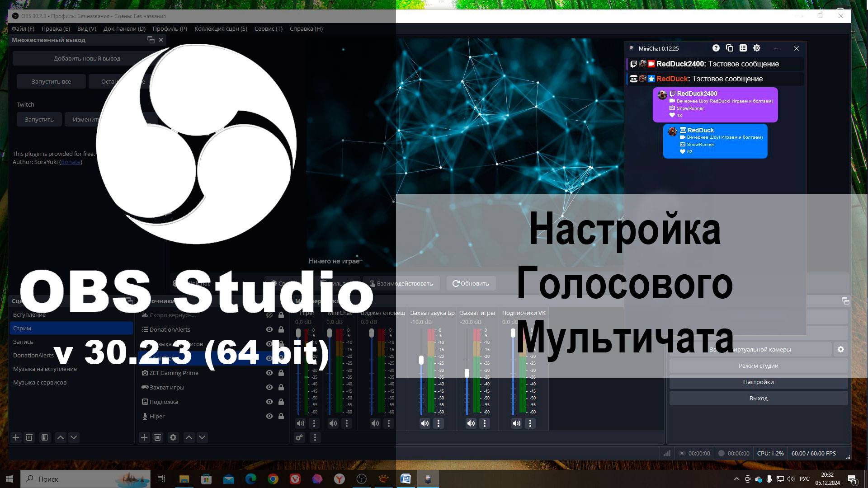Open source properties gear in Sources panel
The image size is (868, 488).
coord(173,437)
